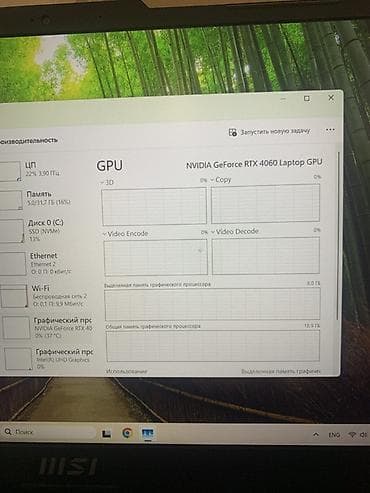Image resolution: width=370 pixels, height=493 pixels.
Task: Click the shared GPU memory graph
Action: pyautogui.click(x=213, y=346)
